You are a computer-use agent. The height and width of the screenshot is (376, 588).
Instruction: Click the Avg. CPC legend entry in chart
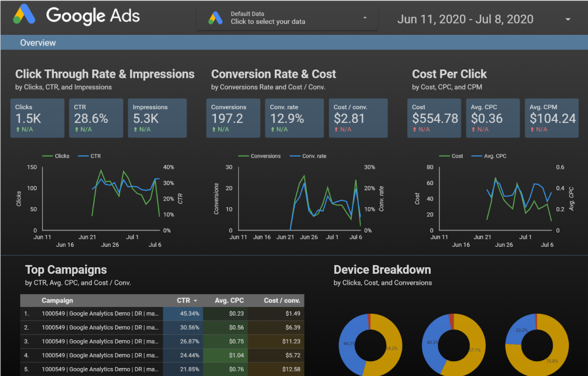[x=489, y=156]
